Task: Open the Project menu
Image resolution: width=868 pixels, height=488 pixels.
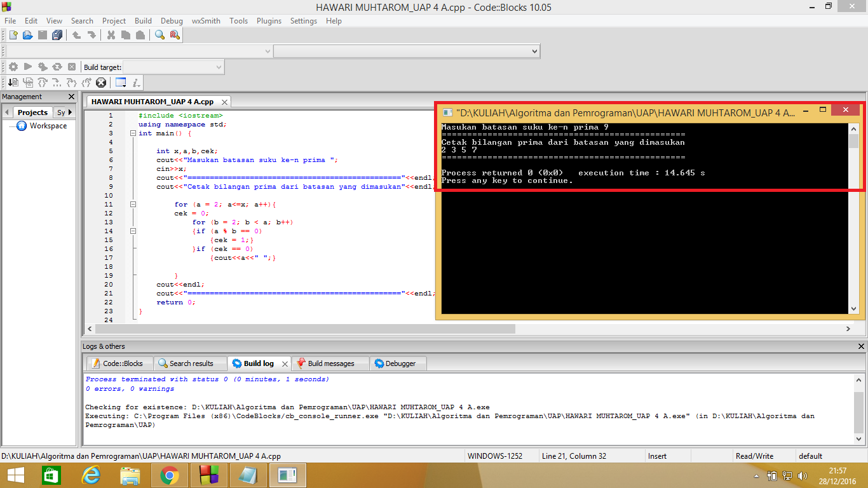Action: click(x=114, y=21)
